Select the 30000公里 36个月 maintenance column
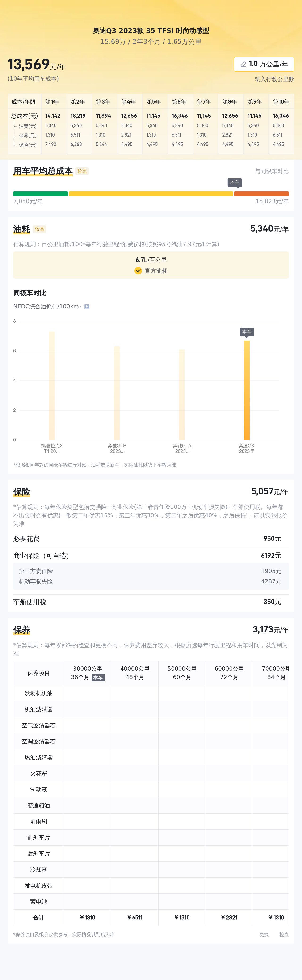The width and height of the screenshot is (302, 980). click(88, 673)
